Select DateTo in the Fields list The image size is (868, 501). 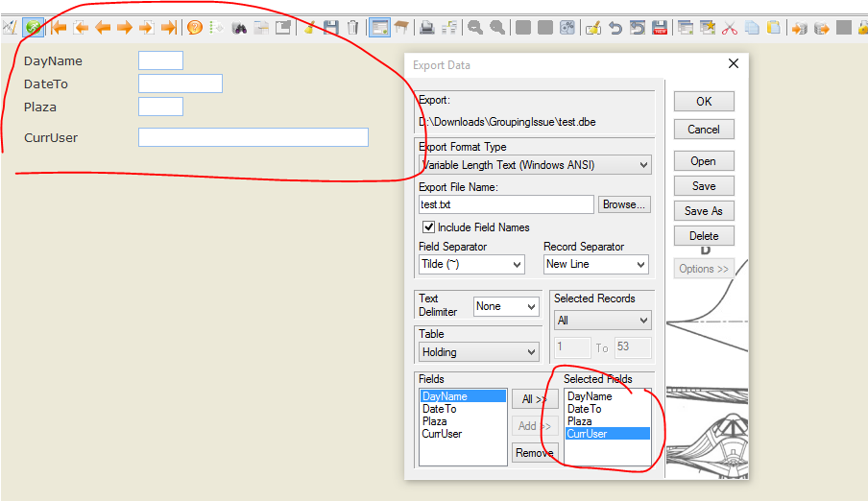440,409
